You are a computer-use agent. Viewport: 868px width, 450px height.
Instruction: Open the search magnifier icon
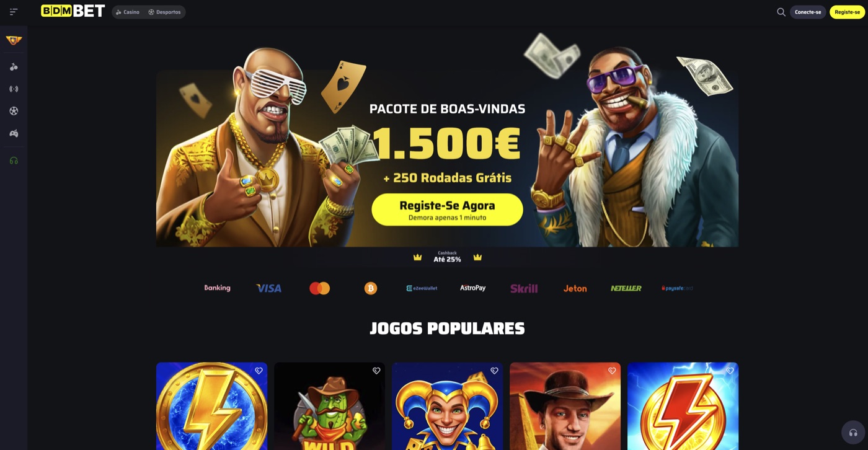[781, 12]
